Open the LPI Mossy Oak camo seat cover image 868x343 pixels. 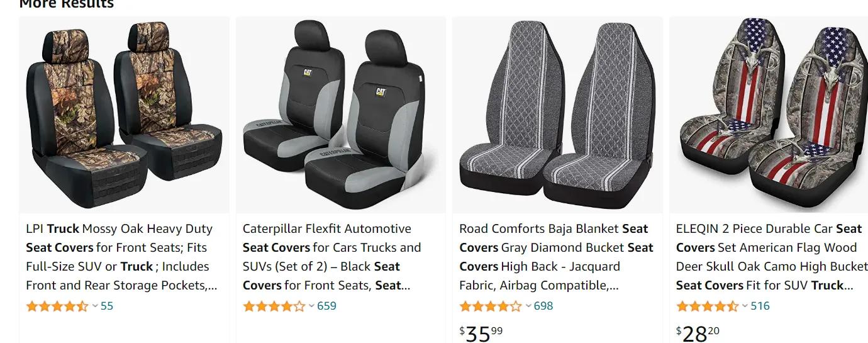click(x=124, y=114)
